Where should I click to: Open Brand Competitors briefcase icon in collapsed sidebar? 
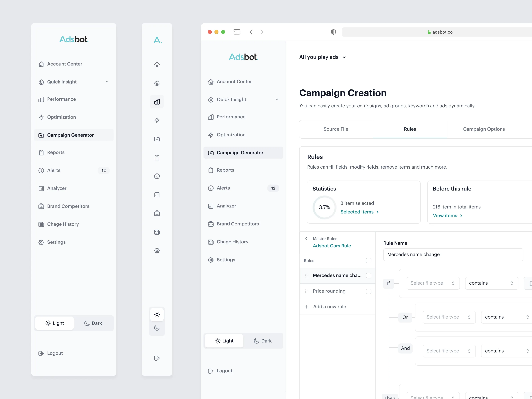coord(157,213)
